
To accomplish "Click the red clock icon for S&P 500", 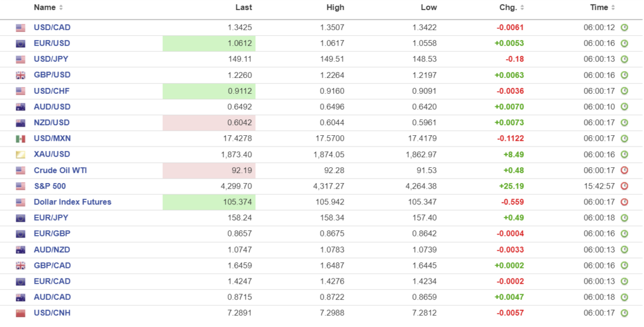I will click(x=625, y=186).
